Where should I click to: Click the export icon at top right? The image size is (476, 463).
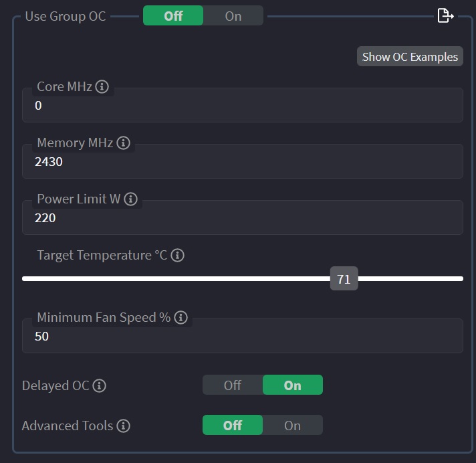(445, 15)
